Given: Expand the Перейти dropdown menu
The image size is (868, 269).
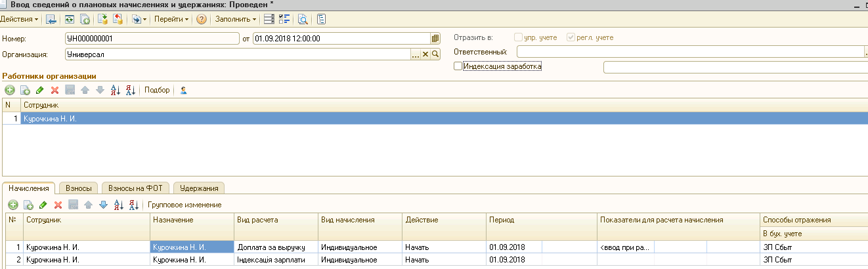Looking at the screenshot, I should pos(171,19).
